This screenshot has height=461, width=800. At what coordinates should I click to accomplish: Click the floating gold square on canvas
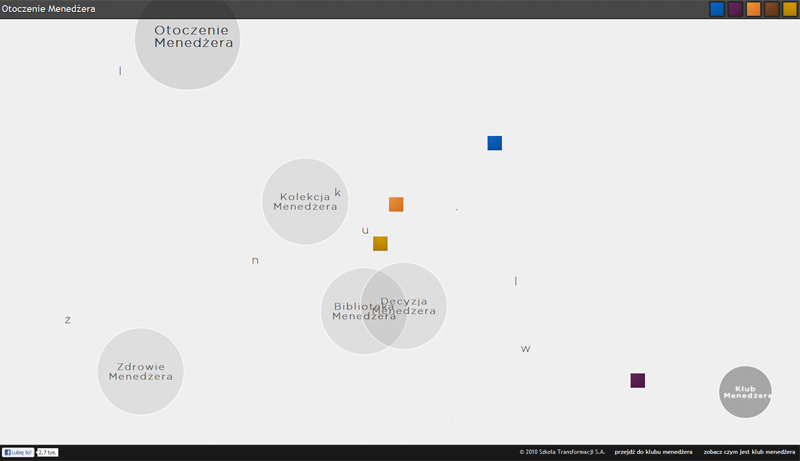(380, 243)
